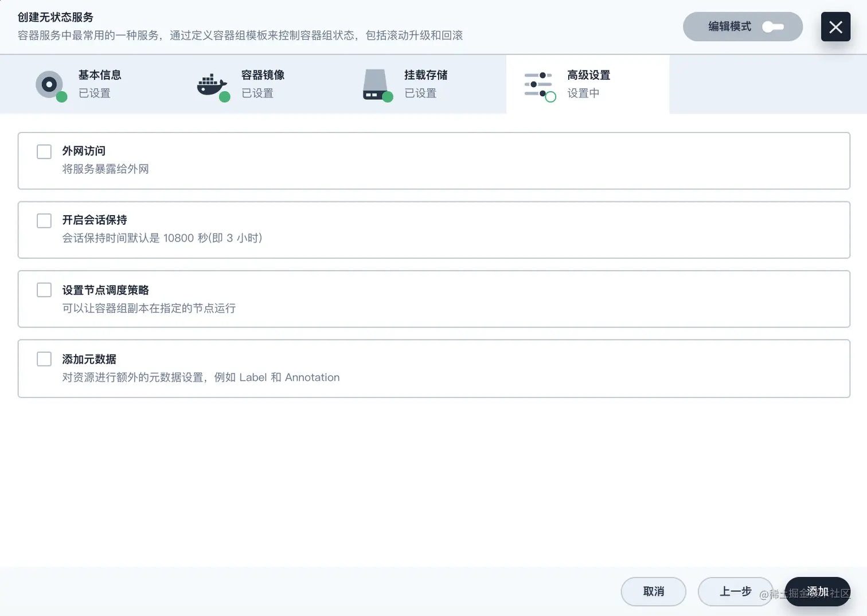867x616 pixels.
Task: Click the 创建无状态服务 dialog title
Action: (x=56, y=17)
